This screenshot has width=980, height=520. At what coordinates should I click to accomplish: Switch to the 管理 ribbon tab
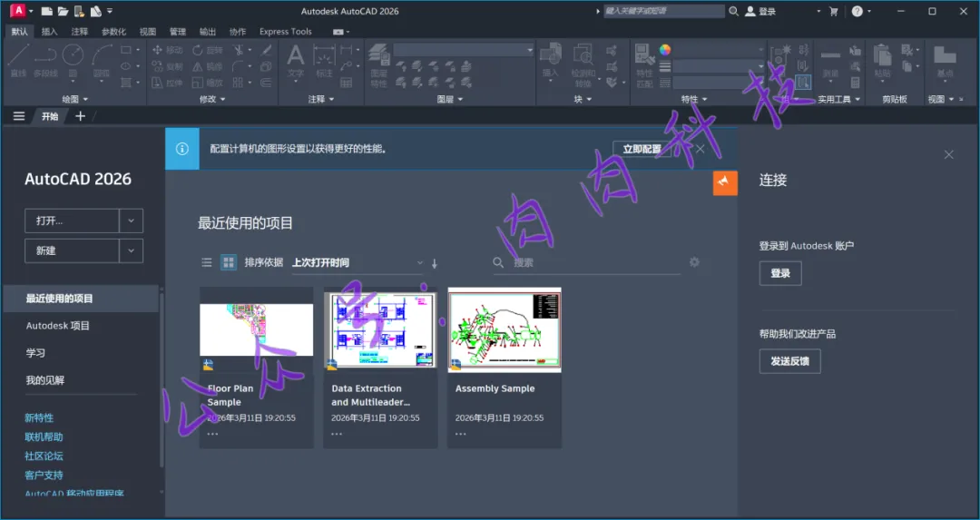tap(178, 31)
